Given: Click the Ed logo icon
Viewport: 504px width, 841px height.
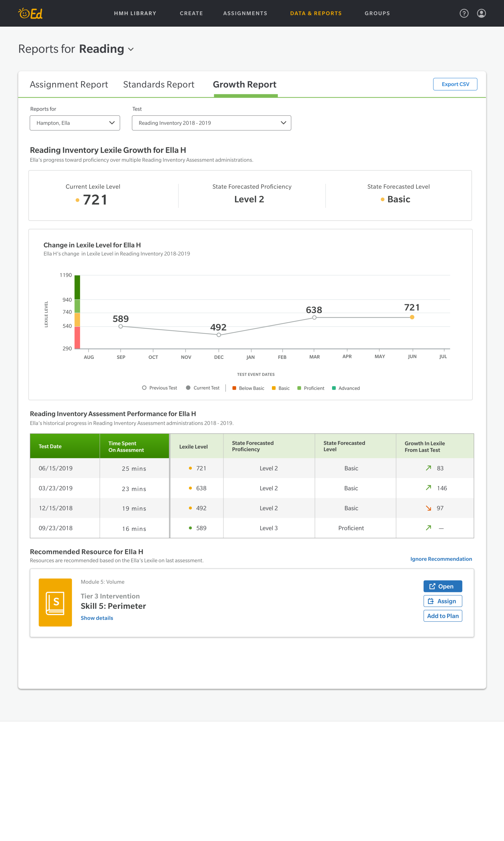Looking at the screenshot, I should click(x=30, y=14).
